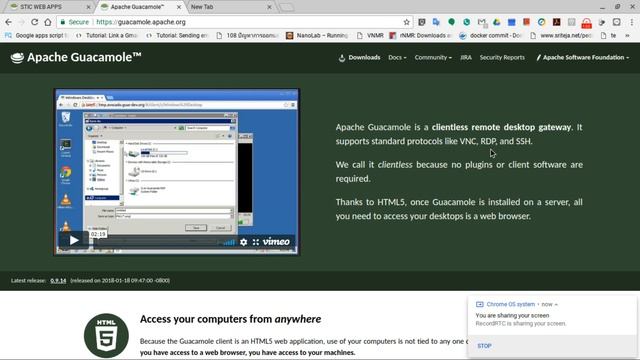Stop screen sharing via STOP button
640x360 pixels.
point(484,346)
